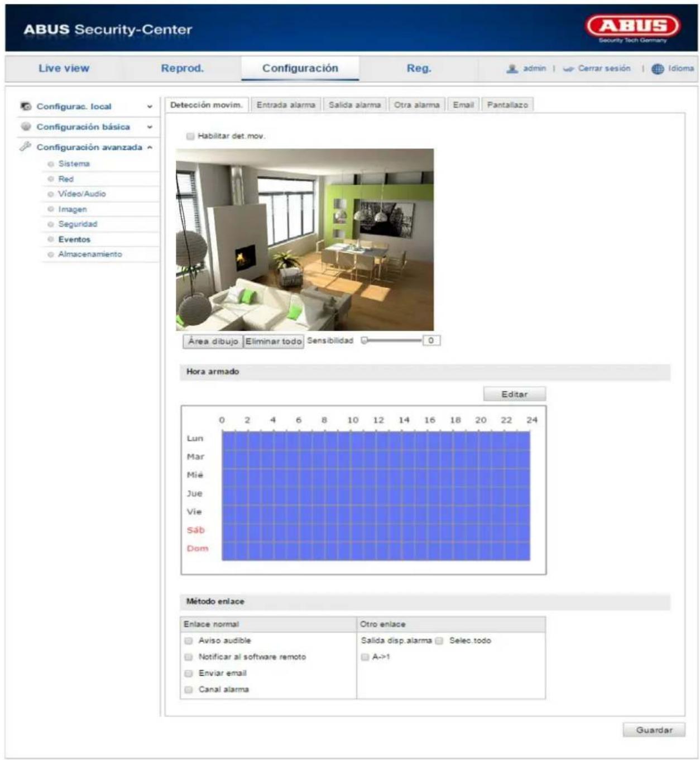Expand Configuración básica section chevron

(150, 127)
